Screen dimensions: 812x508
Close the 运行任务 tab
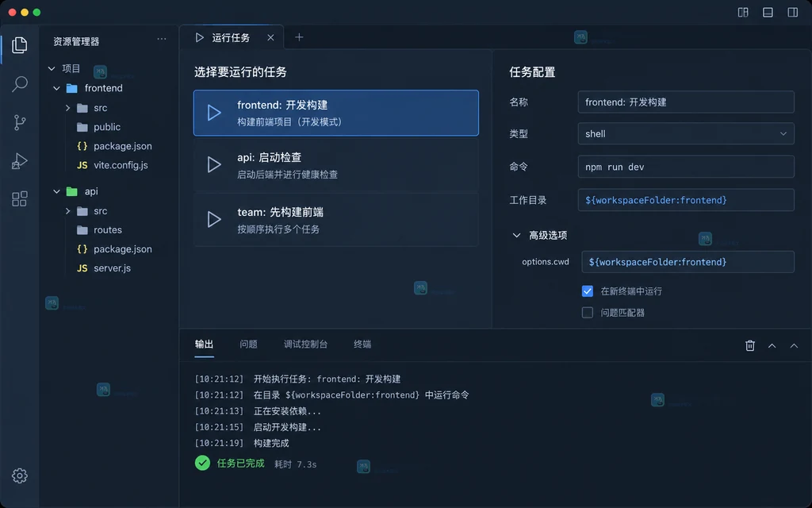click(270, 37)
